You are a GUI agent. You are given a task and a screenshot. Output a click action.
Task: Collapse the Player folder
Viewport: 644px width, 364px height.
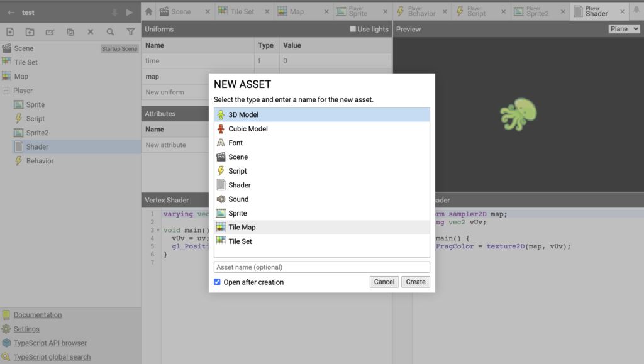(x=6, y=91)
